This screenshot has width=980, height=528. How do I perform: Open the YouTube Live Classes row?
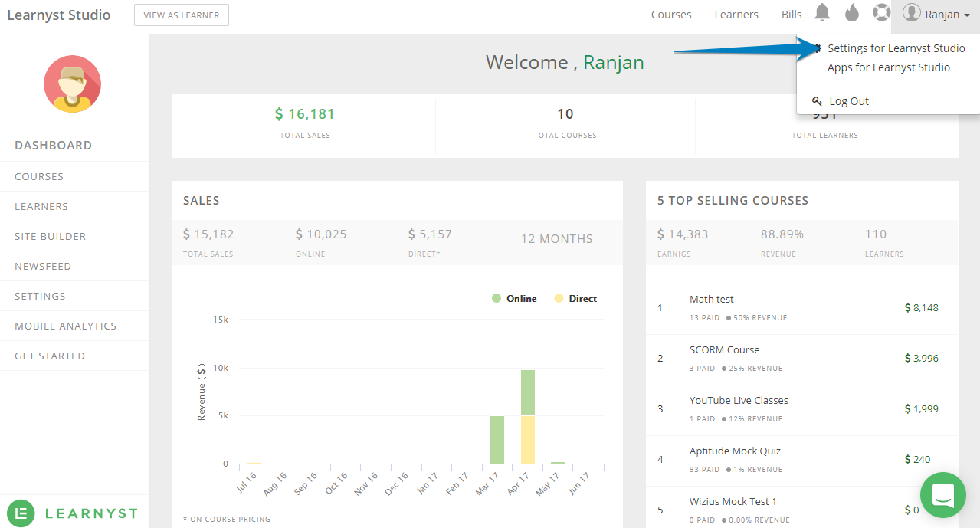click(802, 409)
